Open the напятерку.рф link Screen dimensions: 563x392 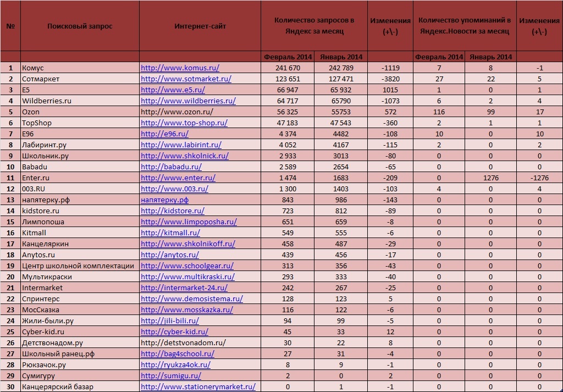[164, 200]
